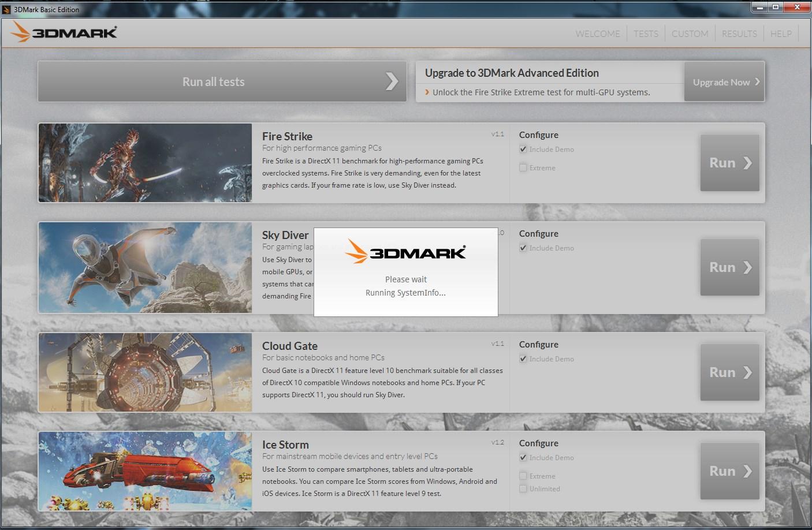This screenshot has width=812, height=530.
Task: Click the Cloud Gate Configure label
Action: (538, 344)
